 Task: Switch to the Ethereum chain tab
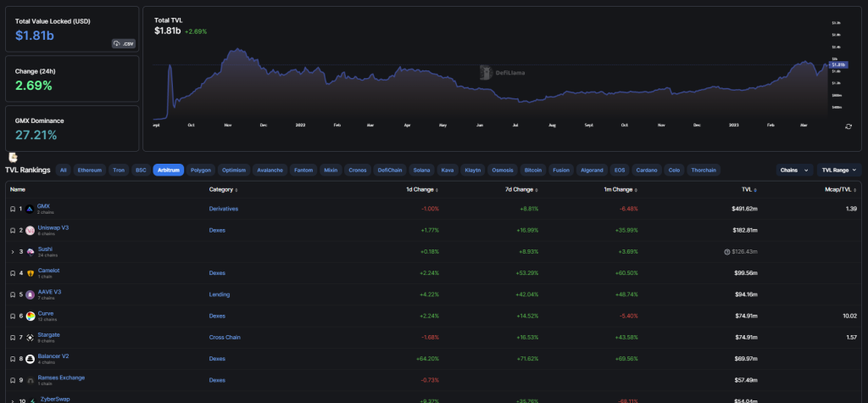90,171
